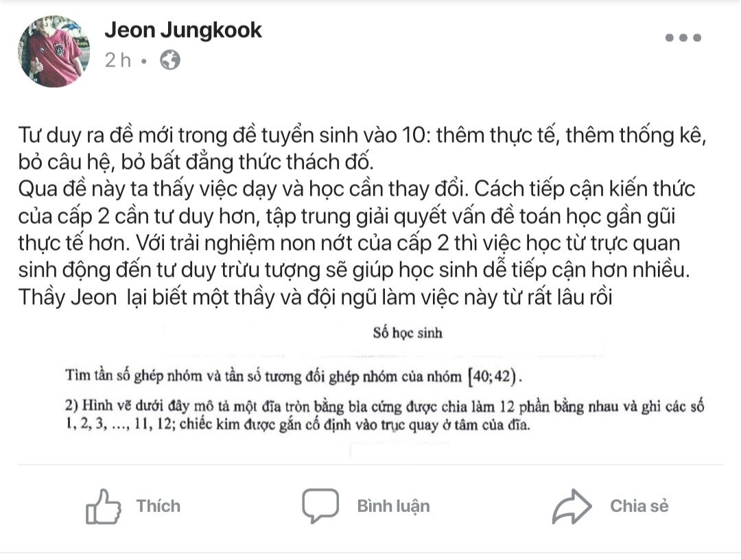Click the "Số học sinh" heading in the image

[408, 334]
